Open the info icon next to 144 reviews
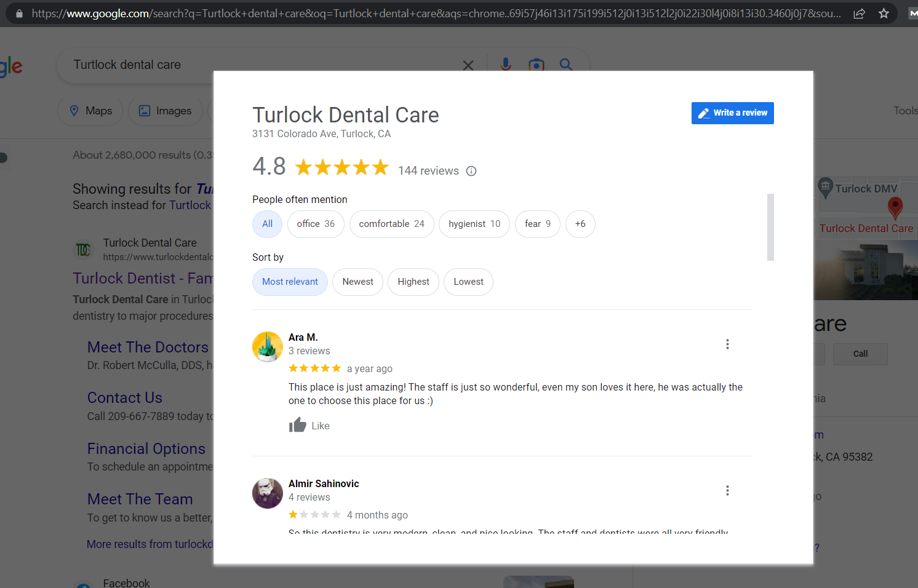918x588 pixels. [471, 171]
